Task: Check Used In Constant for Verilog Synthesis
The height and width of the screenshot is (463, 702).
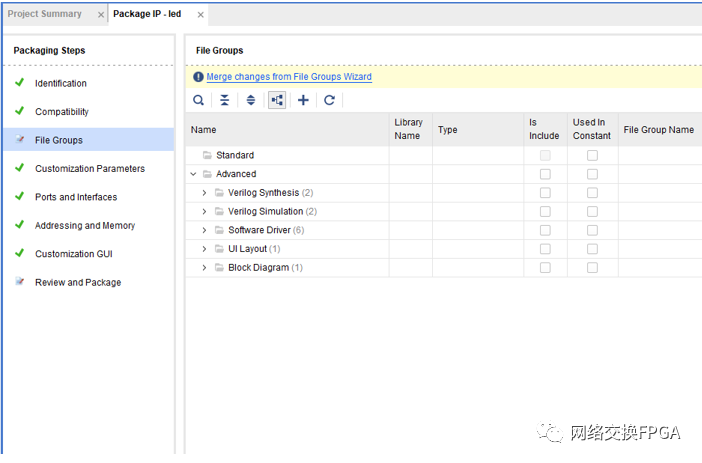Action: (592, 193)
